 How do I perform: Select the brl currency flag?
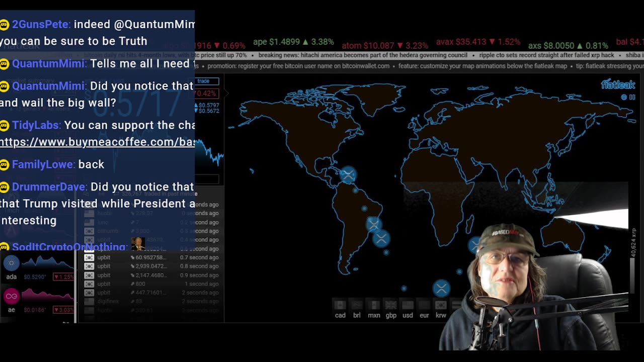coord(357,305)
